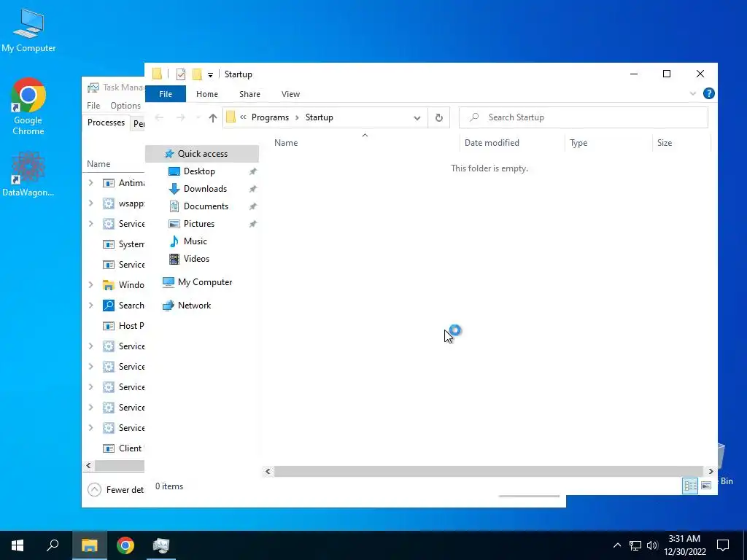Screen dimensions: 747x560
Task: Click the Explorer scroll right arrow
Action: (711, 472)
